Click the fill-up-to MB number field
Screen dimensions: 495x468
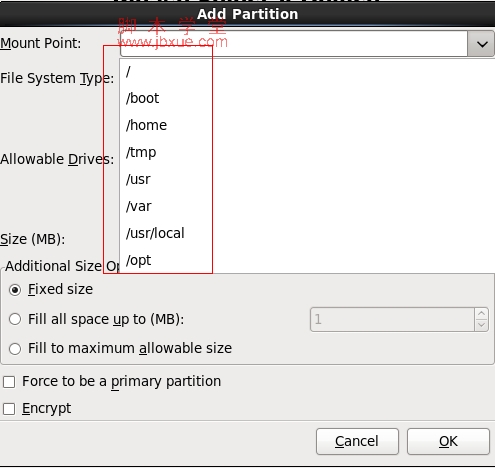click(x=392, y=319)
